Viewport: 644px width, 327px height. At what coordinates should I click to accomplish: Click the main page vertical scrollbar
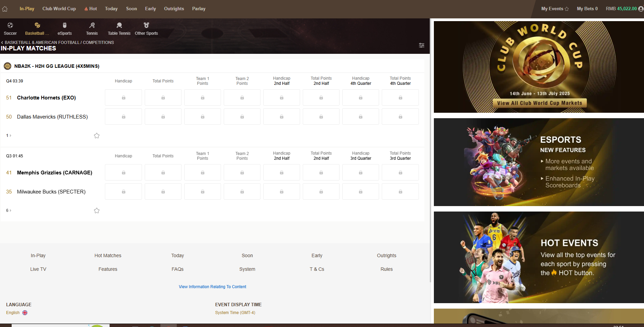pyautogui.click(x=430, y=150)
